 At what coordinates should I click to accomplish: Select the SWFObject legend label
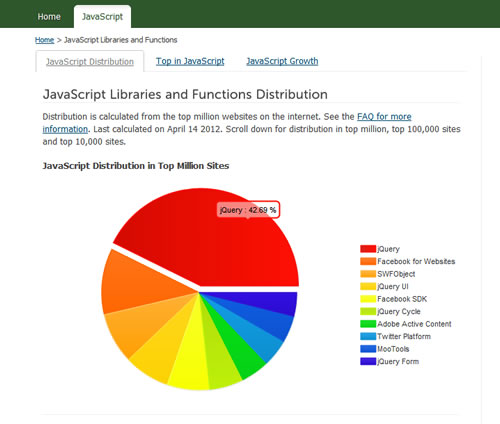click(396, 274)
